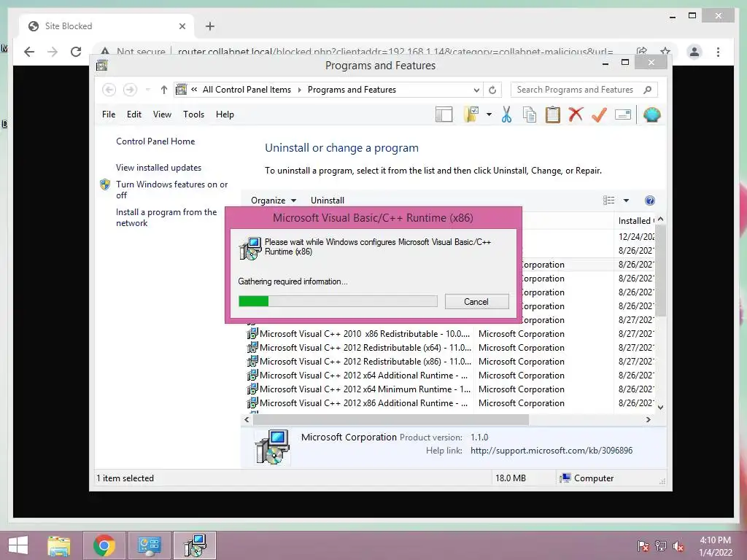Viewport: 747px width, 560px height.
Task: Open the view options dropdown arrow
Action: pos(626,201)
